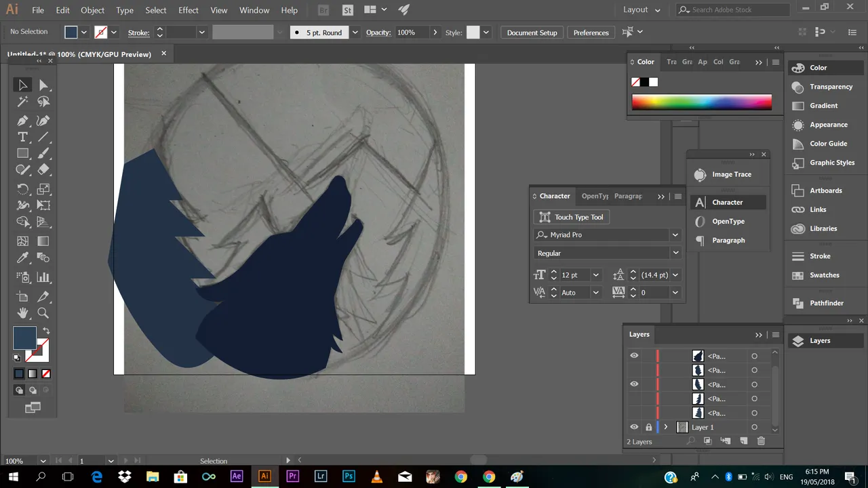
Task: Select the Column Graph tool
Action: pyautogui.click(x=43, y=277)
